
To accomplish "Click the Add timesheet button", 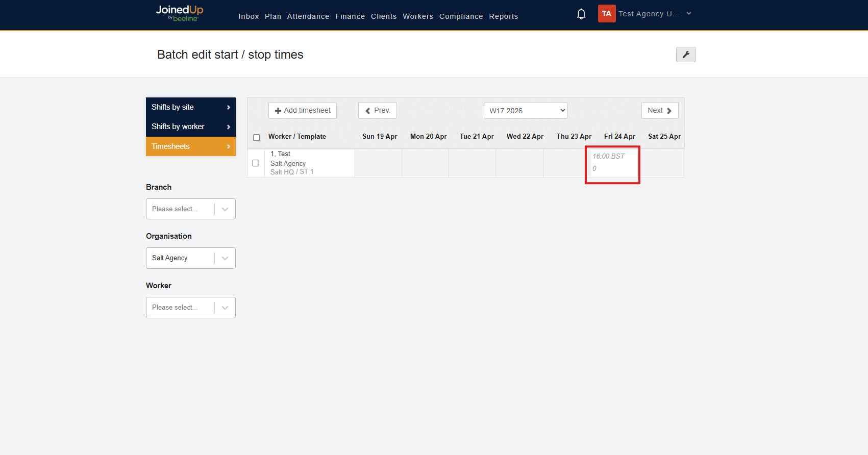I will point(303,111).
